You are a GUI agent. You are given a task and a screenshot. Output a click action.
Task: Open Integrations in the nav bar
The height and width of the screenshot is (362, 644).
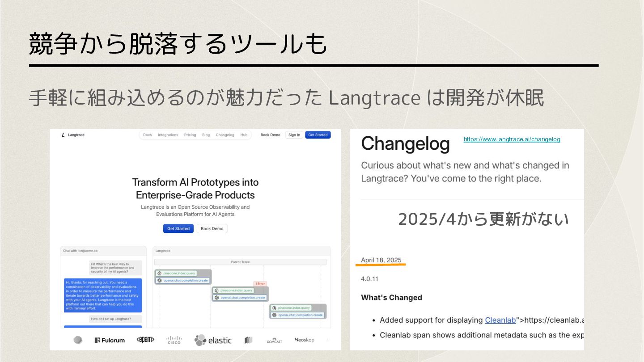coord(168,135)
